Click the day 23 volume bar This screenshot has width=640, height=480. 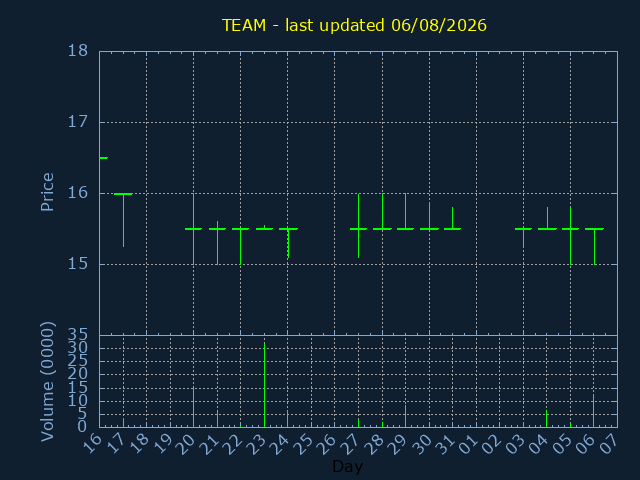pyautogui.click(x=264, y=385)
